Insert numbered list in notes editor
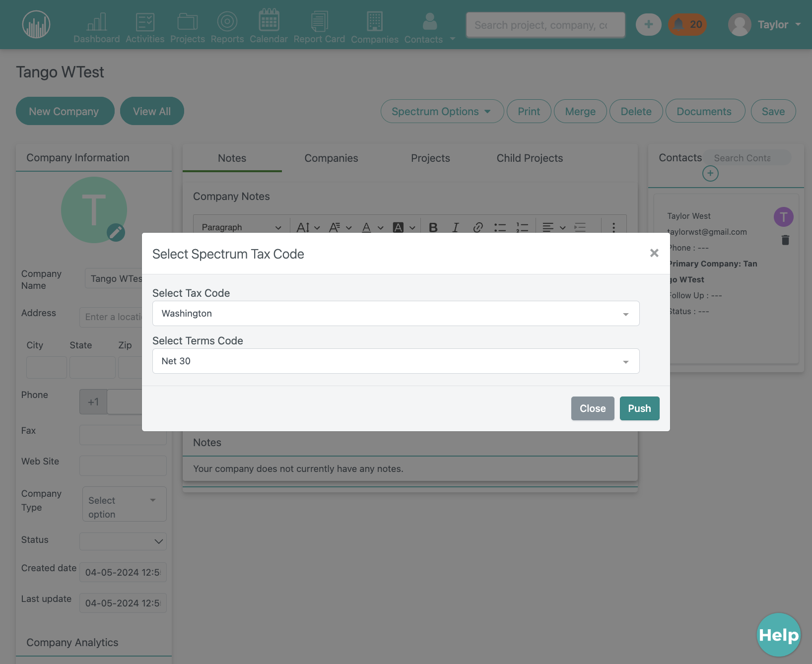 click(x=522, y=227)
